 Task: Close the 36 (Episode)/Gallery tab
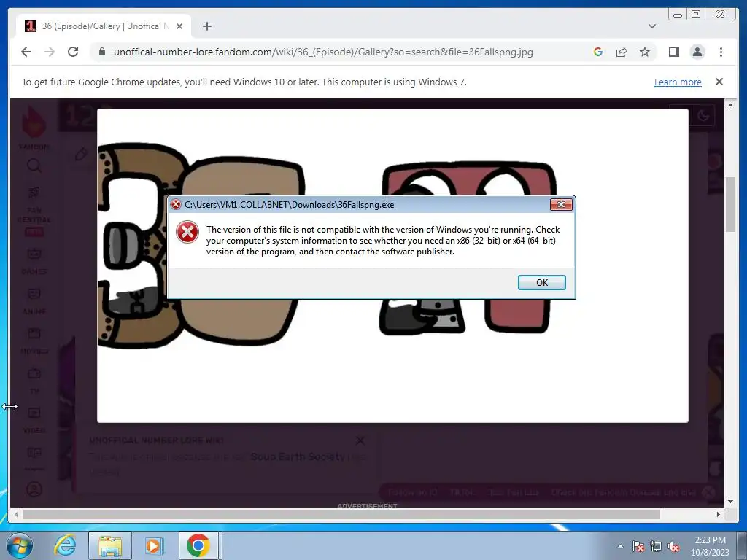pyautogui.click(x=179, y=26)
